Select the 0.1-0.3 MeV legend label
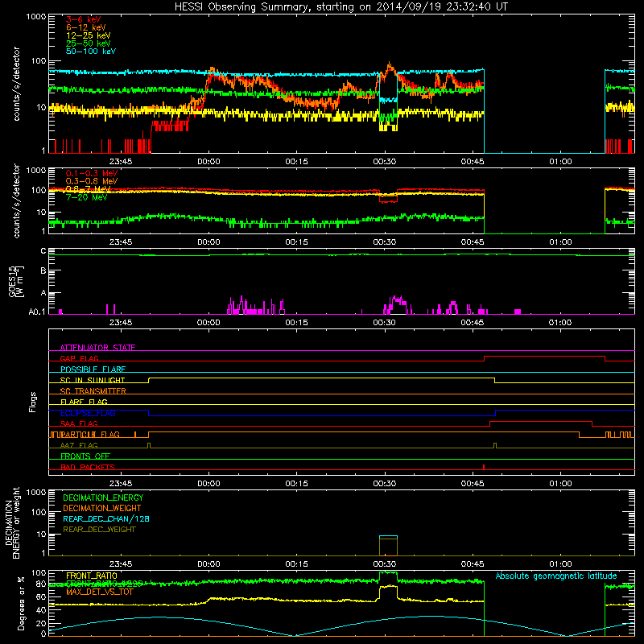This screenshot has height=644, width=644. 92,173
